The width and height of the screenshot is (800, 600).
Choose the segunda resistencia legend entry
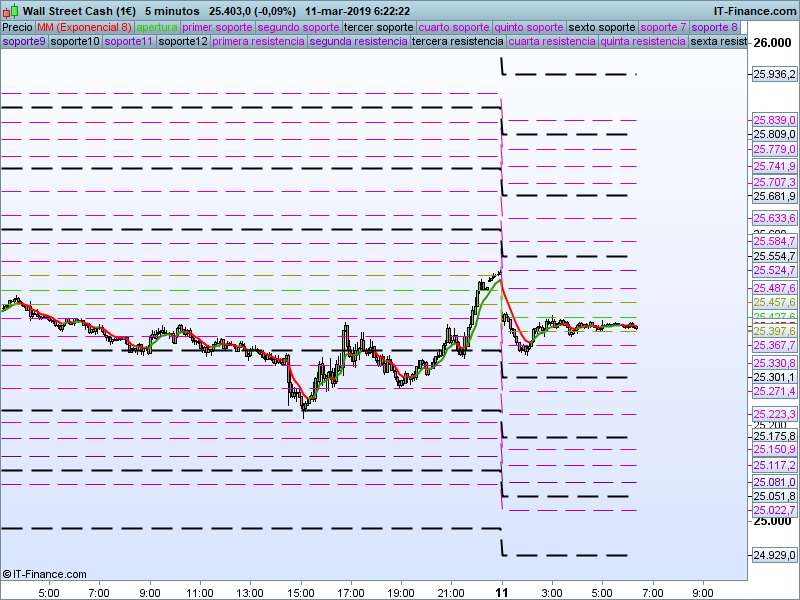click(x=358, y=41)
